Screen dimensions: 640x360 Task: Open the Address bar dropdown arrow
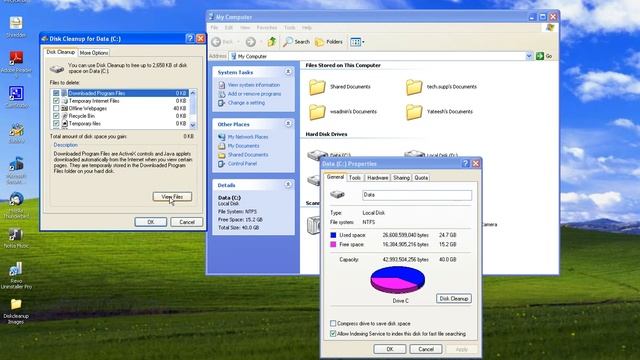(x=529, y=56)
